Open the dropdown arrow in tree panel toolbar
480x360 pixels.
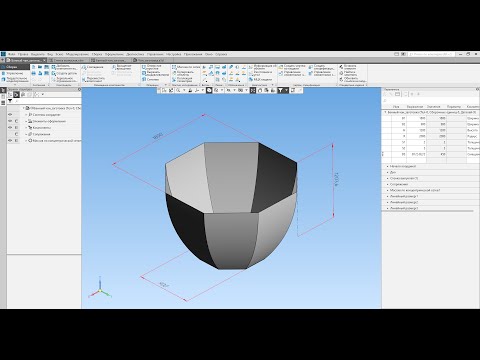[x=43, y=95]
